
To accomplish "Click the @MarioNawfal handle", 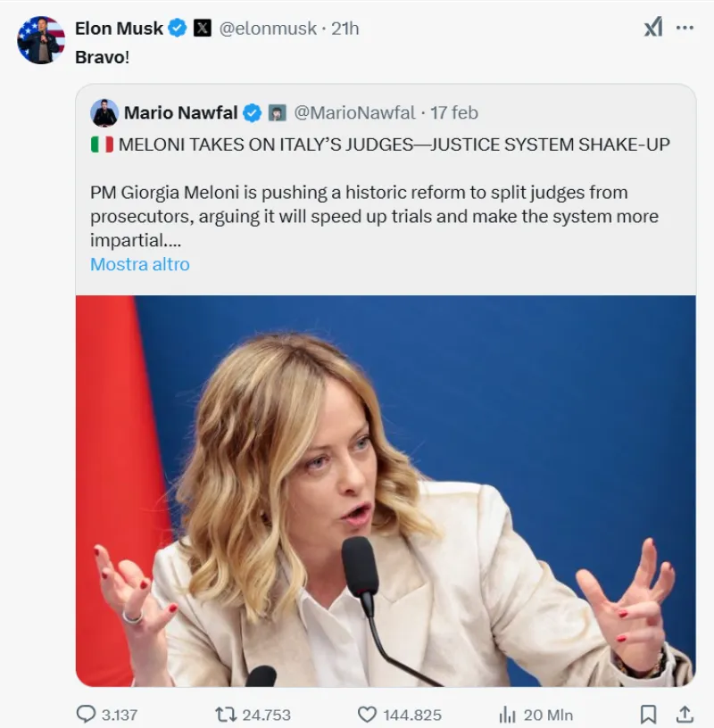I will tap(354, 112).
